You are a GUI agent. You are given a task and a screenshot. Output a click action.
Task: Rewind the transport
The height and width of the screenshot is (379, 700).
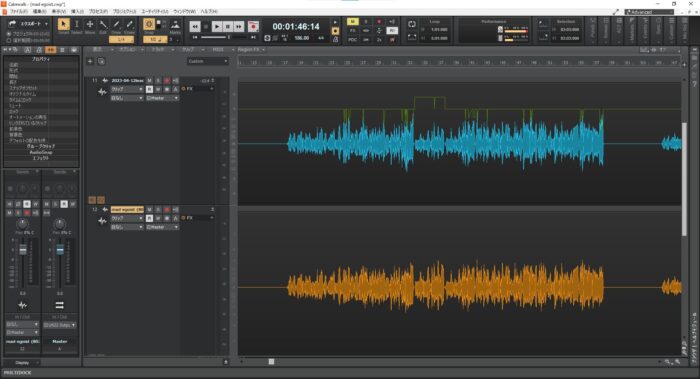(x=195, y=27)
